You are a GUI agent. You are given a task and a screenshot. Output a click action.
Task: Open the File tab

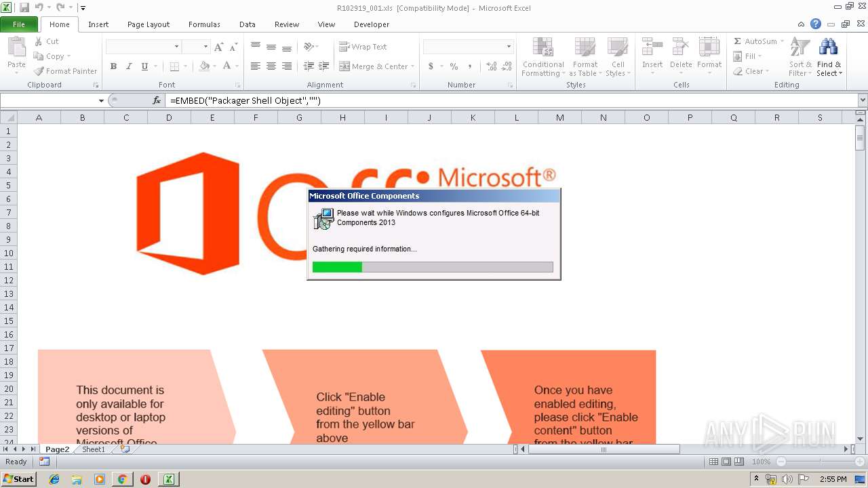coord(19,24)
